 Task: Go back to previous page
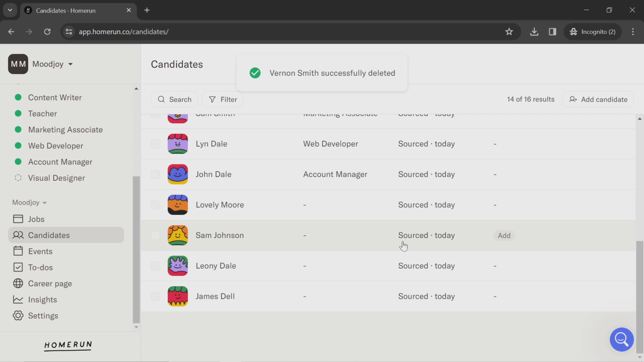tap(11, 32)
